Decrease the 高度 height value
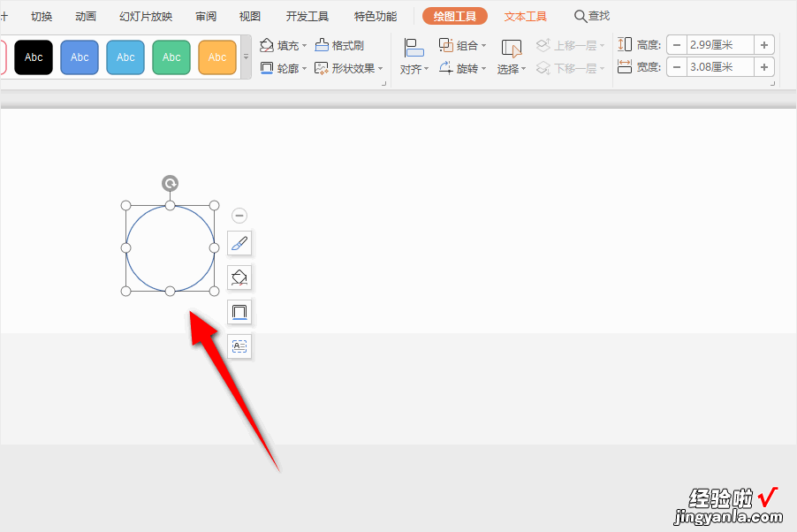Screen dimensions: 797x532 tap(677, 45)
